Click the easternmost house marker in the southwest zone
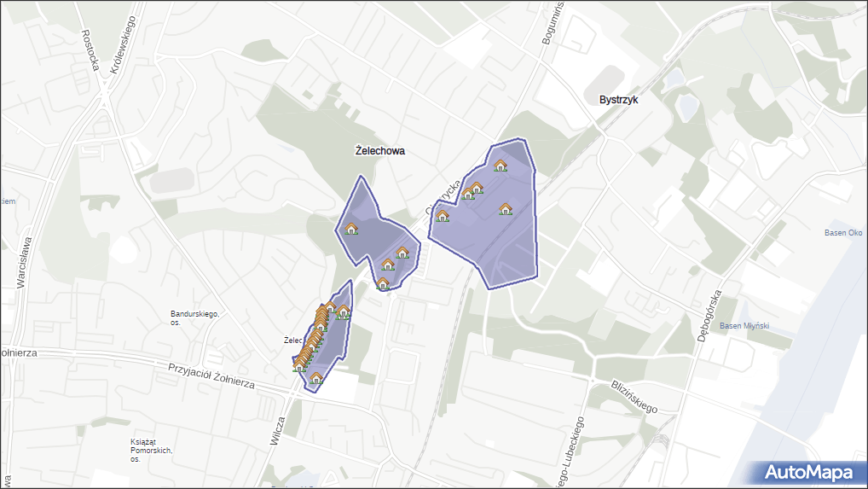This screenshot has width=868, height=489. coord(344,311)
